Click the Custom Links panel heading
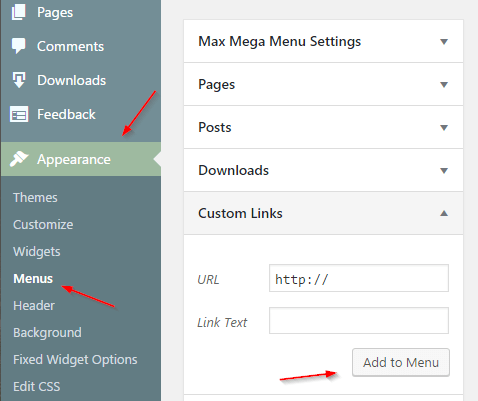 240,213
